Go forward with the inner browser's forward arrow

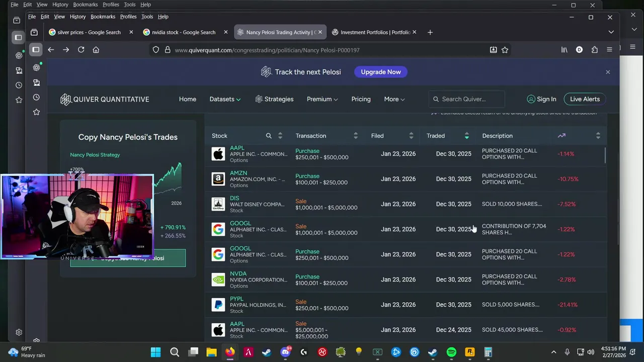pyautogui.click(x=66, y=50)
